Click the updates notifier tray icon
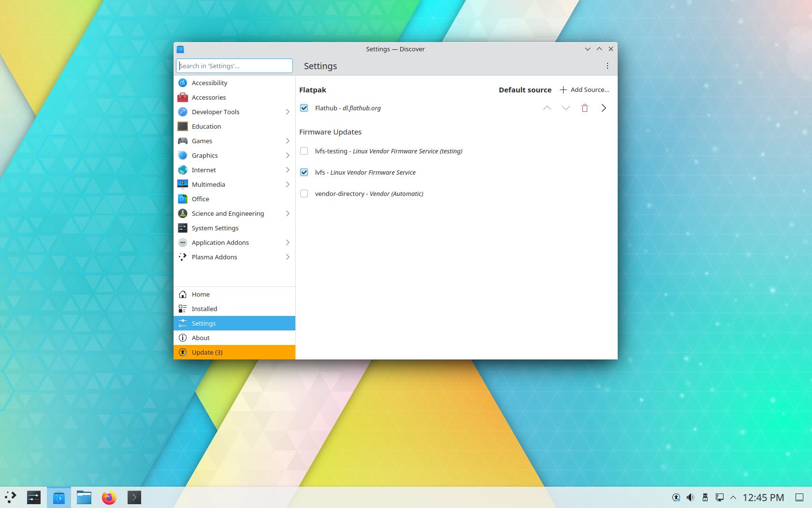 coord(676,497)
